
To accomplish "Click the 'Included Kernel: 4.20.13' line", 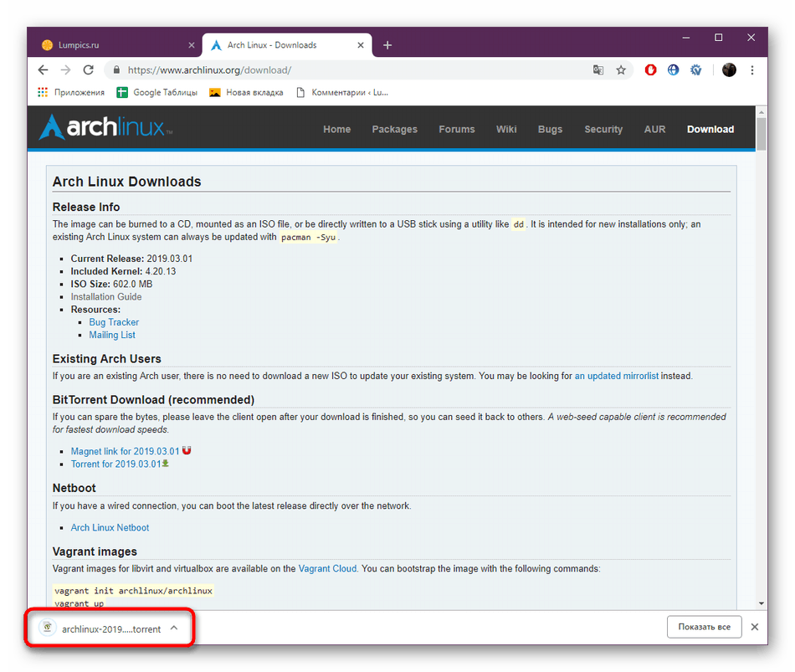I will click(123, 271).
